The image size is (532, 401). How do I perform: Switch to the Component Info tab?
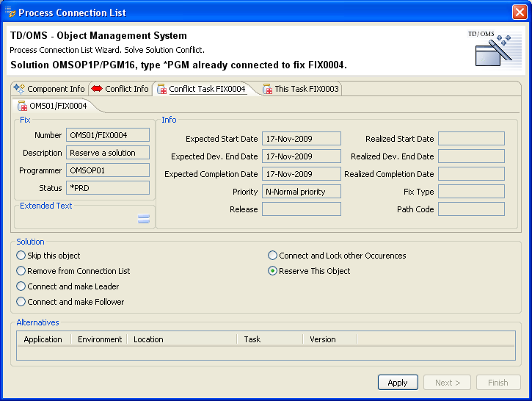point(49,89)
